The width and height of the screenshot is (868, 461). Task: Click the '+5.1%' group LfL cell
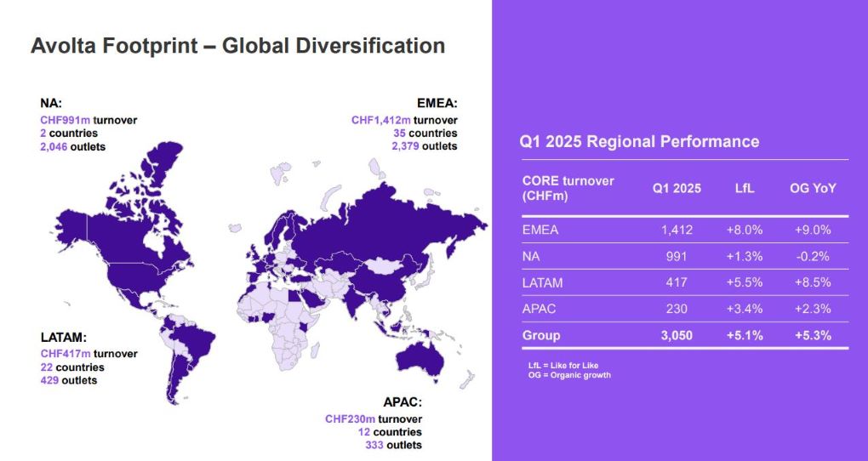(745, 335)
